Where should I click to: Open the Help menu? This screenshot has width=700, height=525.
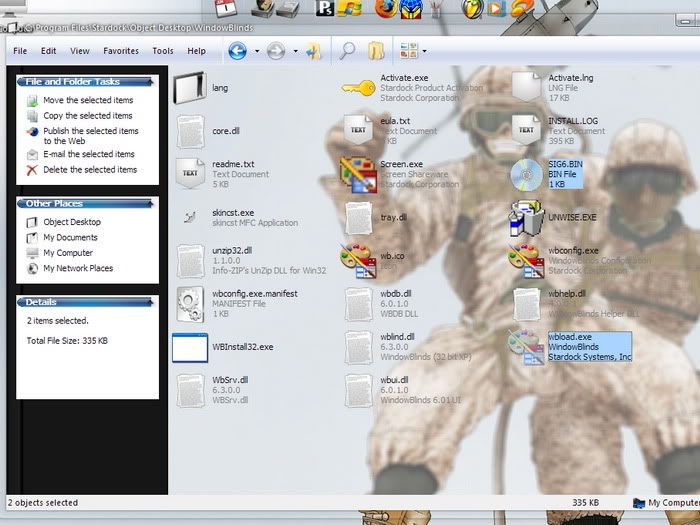(x=196, y=51)
